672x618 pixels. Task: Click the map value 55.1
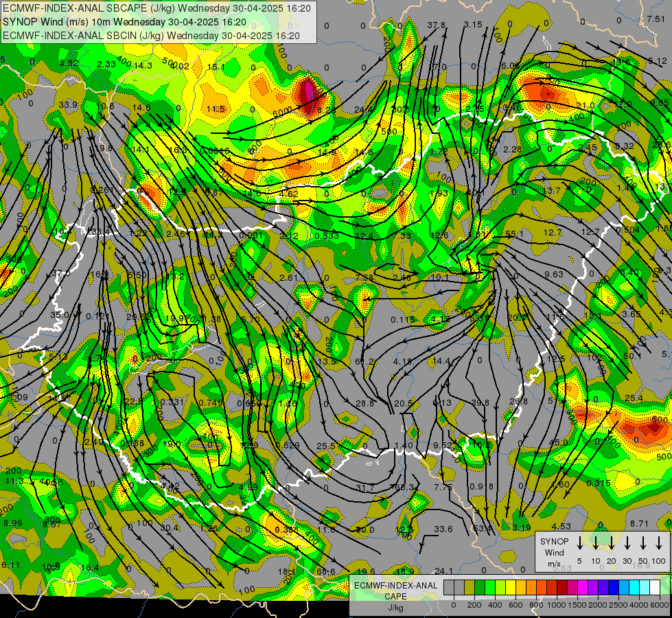tap(514, 233)
